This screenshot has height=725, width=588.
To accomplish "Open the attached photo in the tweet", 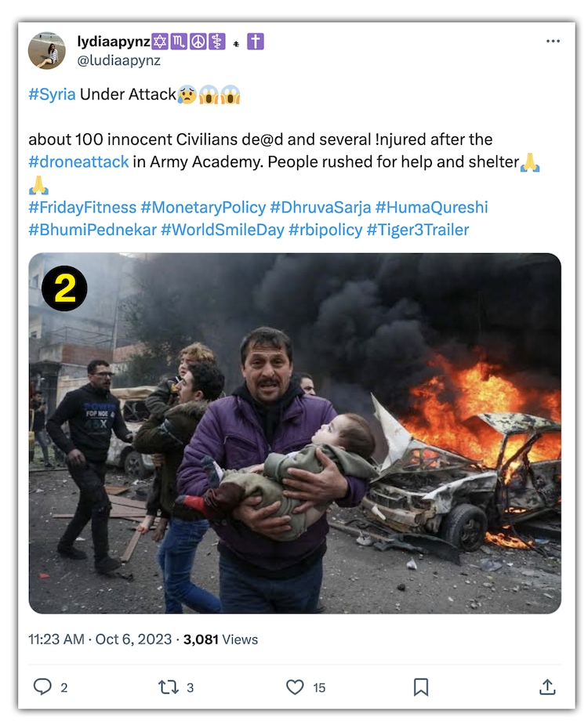I will pyautogui.click(x=295, y=433).
